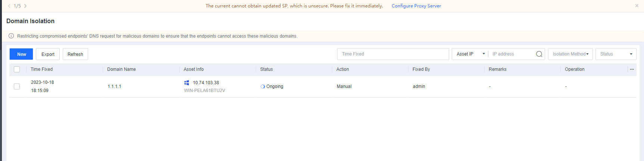Click the Windows icon next to 10.74.103.38
The width and height of the screenshot is (644, 161).
click(x=187, y=83)
